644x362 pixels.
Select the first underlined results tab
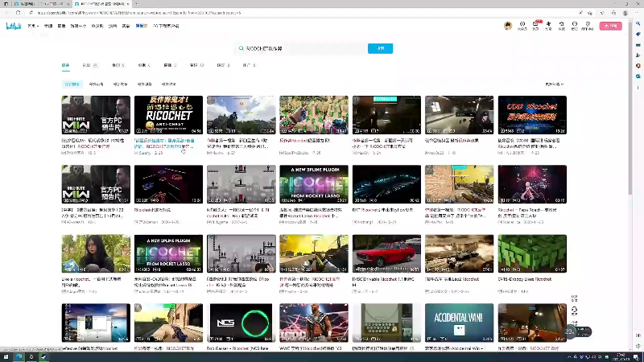(66, 65)
